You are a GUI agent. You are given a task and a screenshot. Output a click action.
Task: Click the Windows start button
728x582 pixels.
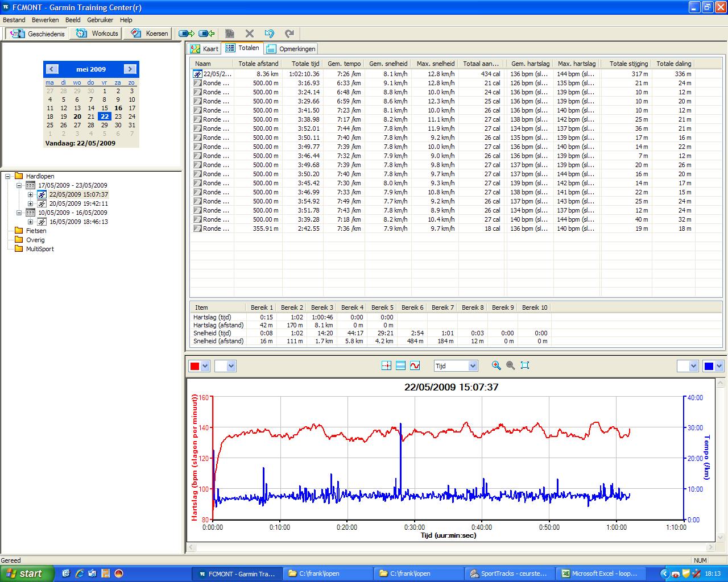tap(27, 573)
